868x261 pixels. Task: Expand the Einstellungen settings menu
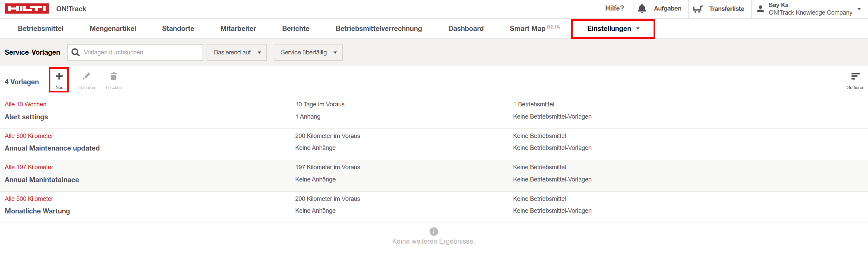613,29
